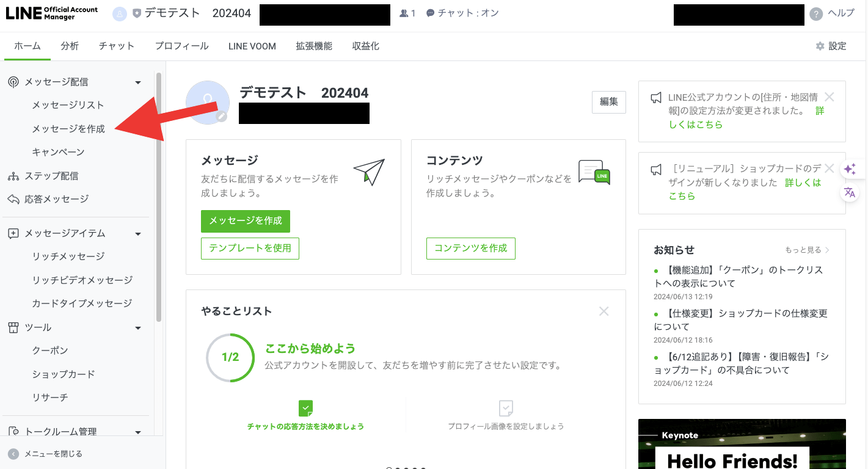Click the close menu chevron icon

point(13,454)
